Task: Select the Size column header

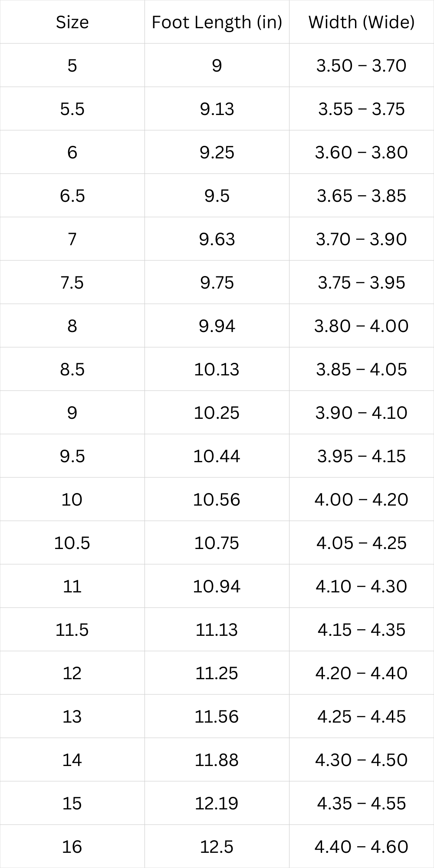Action: (x=72, y=22)
